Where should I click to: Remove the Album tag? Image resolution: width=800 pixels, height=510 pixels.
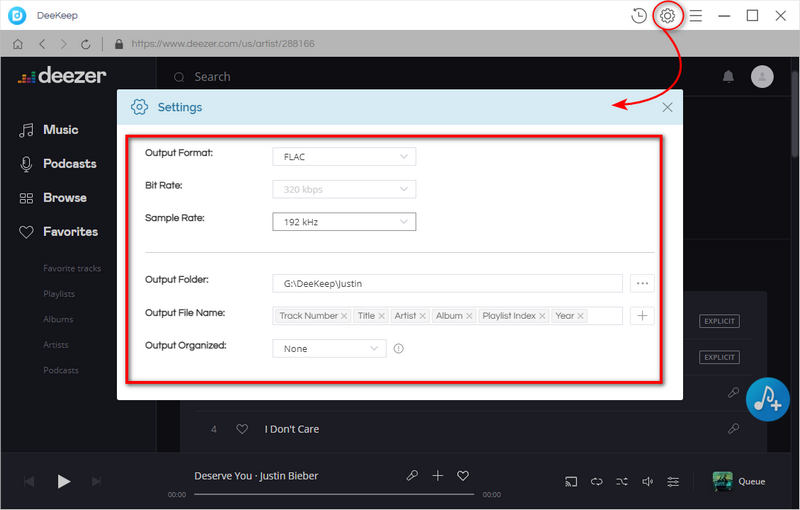(469, 316)
